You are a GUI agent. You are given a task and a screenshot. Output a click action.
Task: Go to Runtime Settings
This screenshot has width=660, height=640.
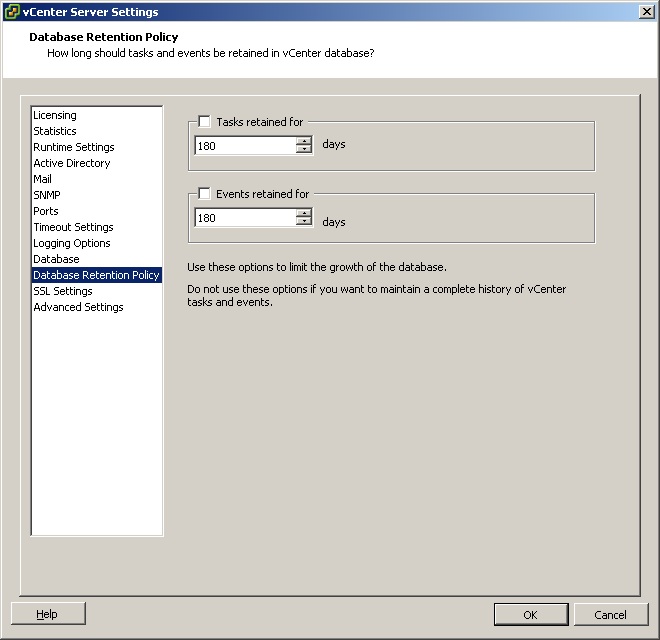pyautogui.click(x=97, y=147)
